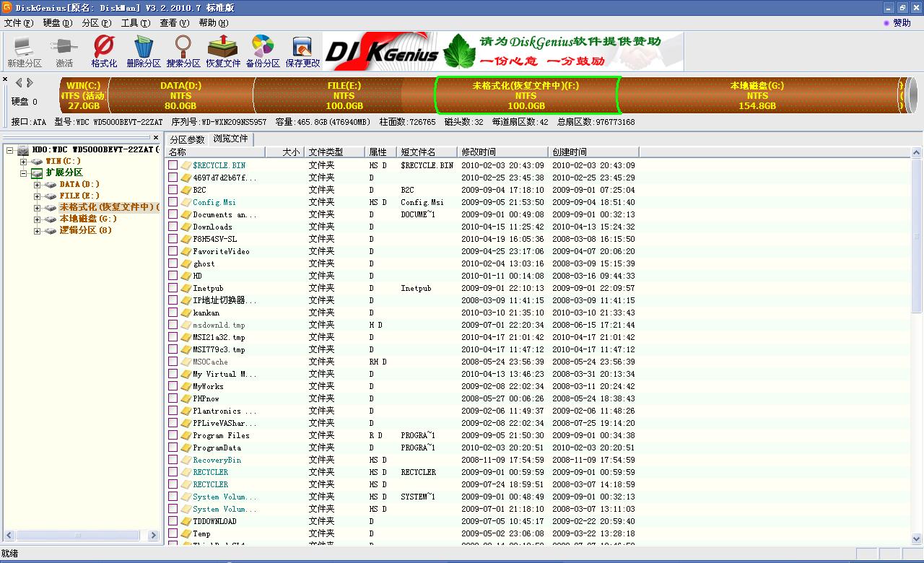The width and height of the screenshot is (924, 563).
Task: Open the 硬盘 menu
Action: [x=57, y=23]
